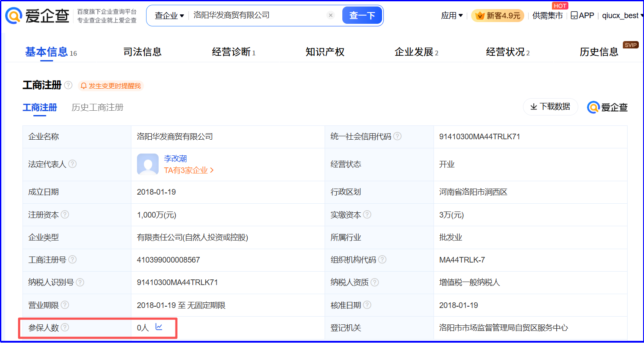Click the 爱企查 logo above the data table

607,107
